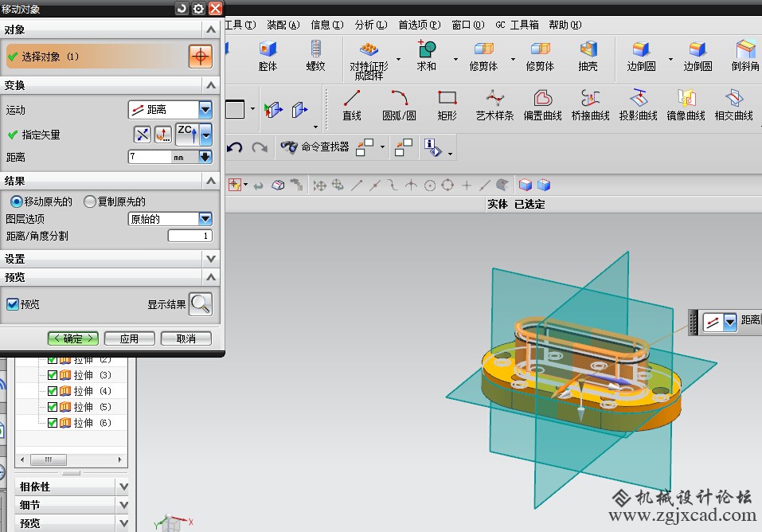Click the arc center snap point icon
Viewport: 762px width, 532px height.
click(x=430, y=186)
